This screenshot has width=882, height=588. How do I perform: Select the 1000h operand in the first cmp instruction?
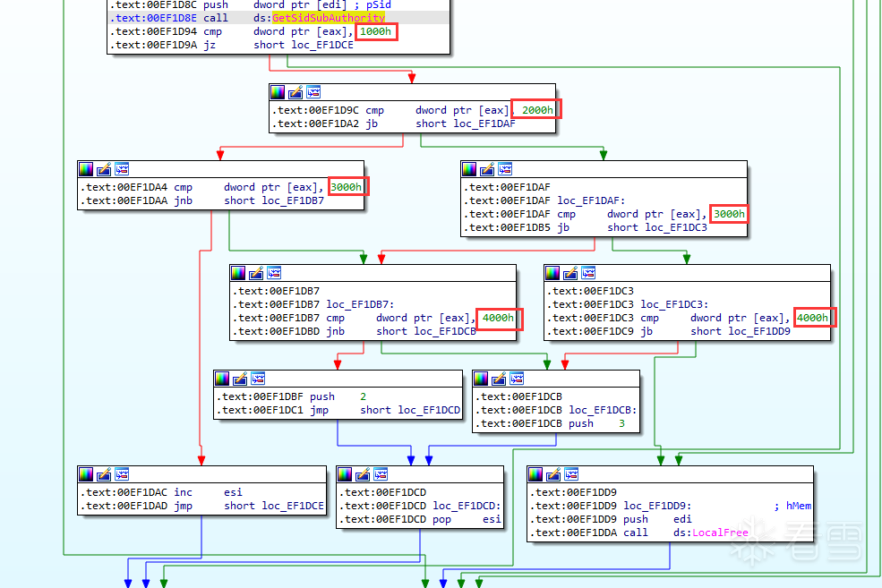coord(376,31)
